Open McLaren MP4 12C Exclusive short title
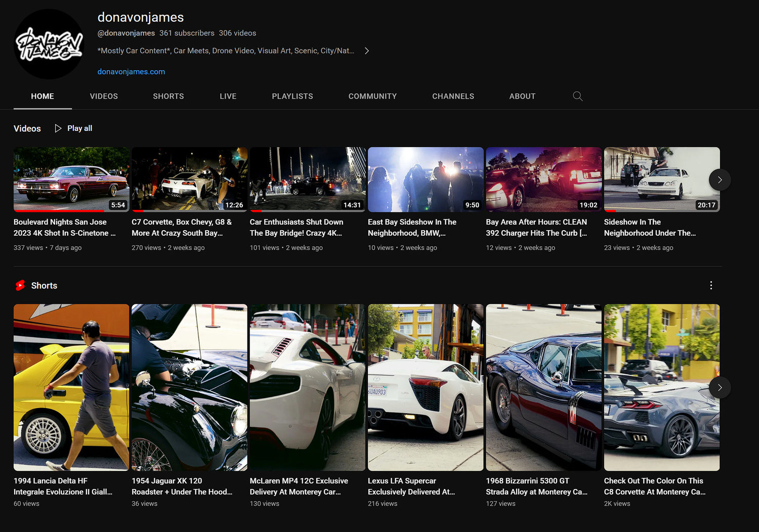This screenshot has width=759, height=532. click(x=299, y=486)
